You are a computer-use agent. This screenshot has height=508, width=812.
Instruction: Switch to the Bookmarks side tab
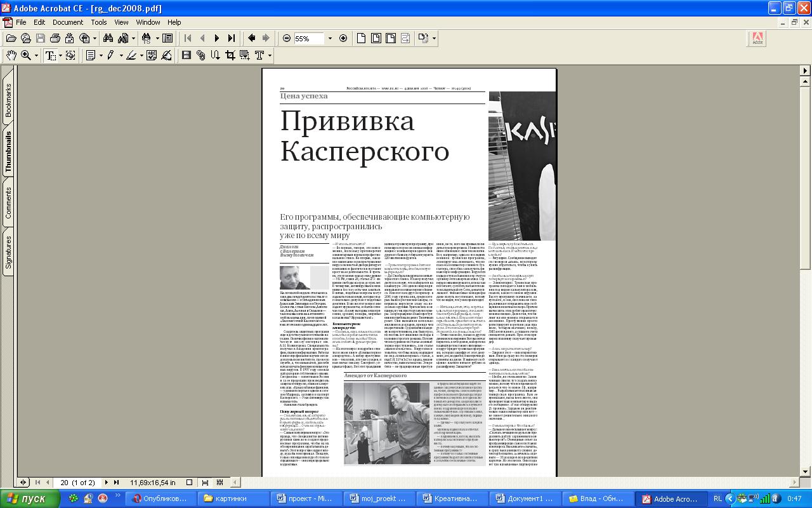coord(9,101)
